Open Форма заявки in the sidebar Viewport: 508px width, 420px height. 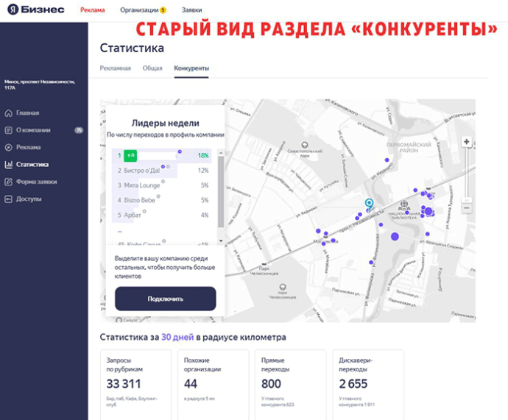coord(37,182)
